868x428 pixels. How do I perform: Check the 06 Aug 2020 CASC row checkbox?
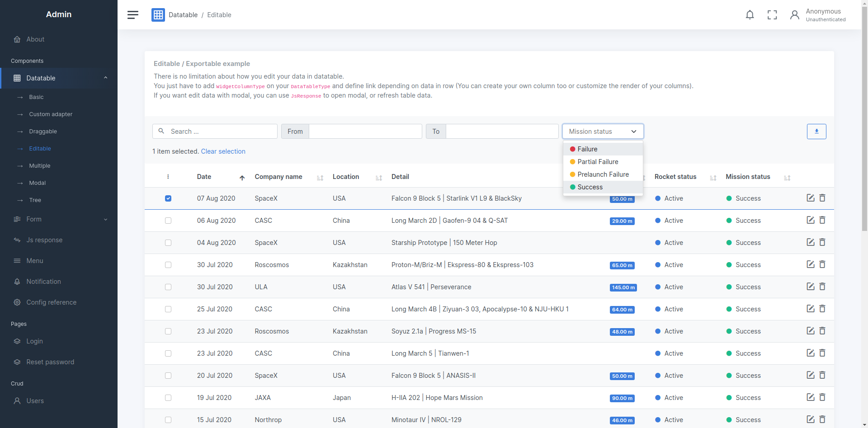click(x=168, y=221)
